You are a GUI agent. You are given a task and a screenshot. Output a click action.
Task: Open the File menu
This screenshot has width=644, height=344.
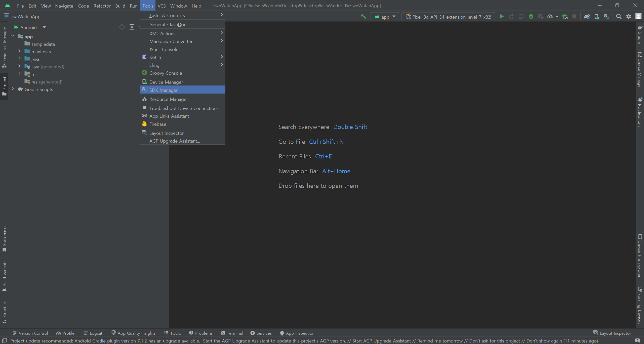tap(20, 6)
